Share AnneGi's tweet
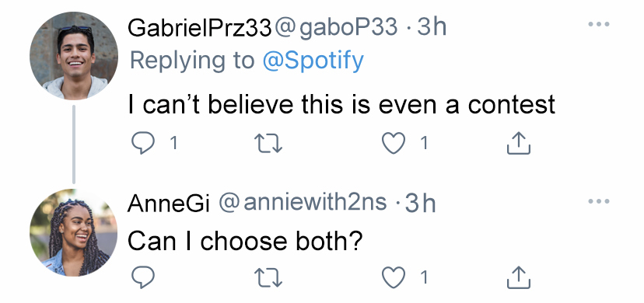Screen dimensions: 644x303 click(519, 277)
